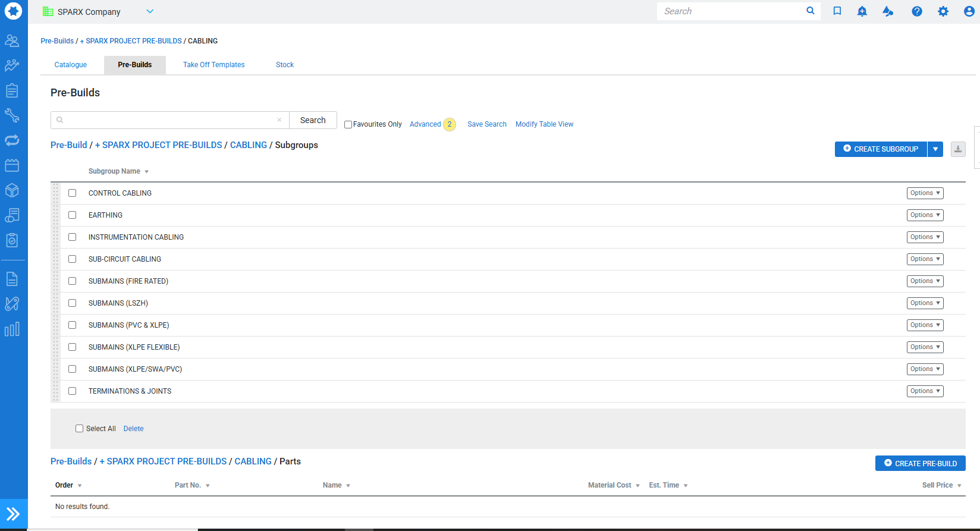Click the Modify Table View link
Viewport: 980px width, 531px height.
(544, 124)
